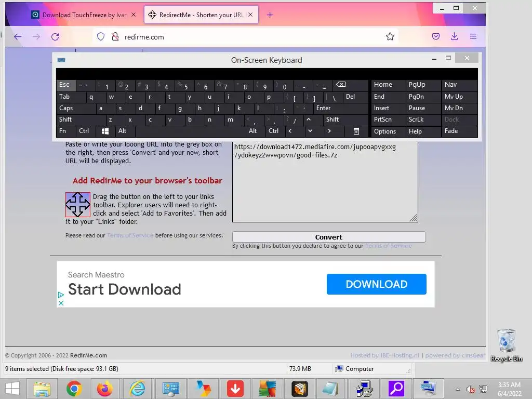Toggle the Nav key on the On-Screen Keyboard
The width and height of the screenshot is (532, 399).
point(460,85)
